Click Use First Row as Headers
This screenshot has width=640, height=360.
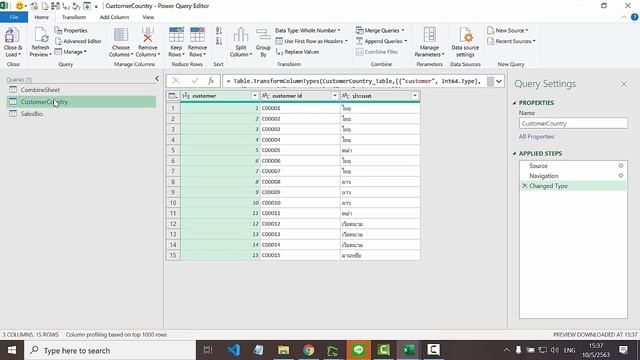point(311,41)
